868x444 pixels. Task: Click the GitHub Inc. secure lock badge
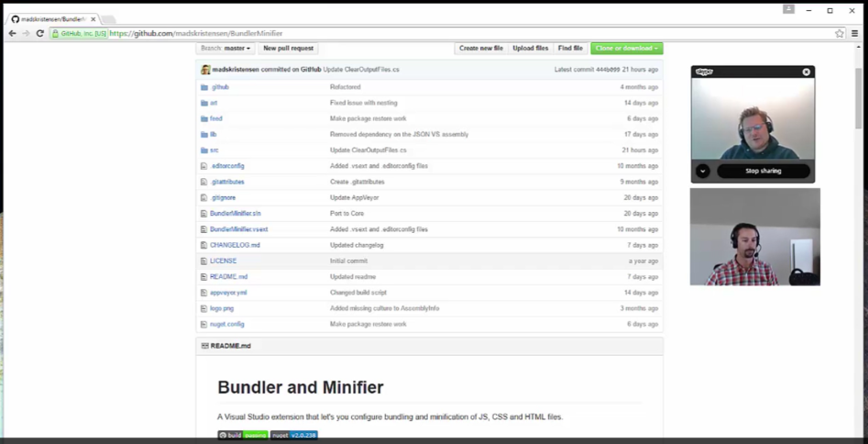79,33
